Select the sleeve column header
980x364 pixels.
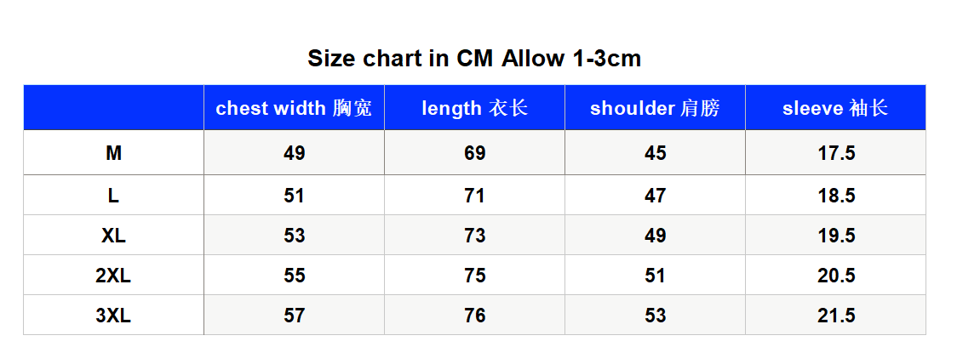click(835, 108)
